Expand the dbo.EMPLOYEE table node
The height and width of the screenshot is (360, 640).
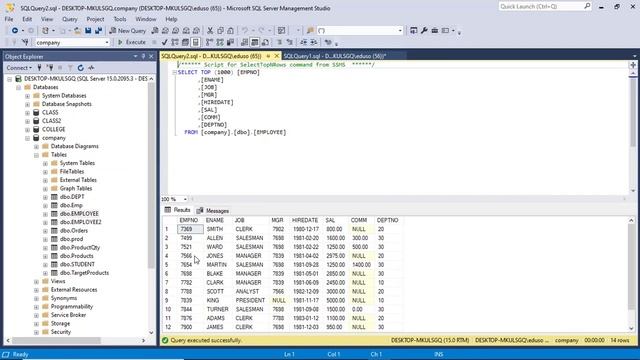pyautogui.click(x=45, y=214)
